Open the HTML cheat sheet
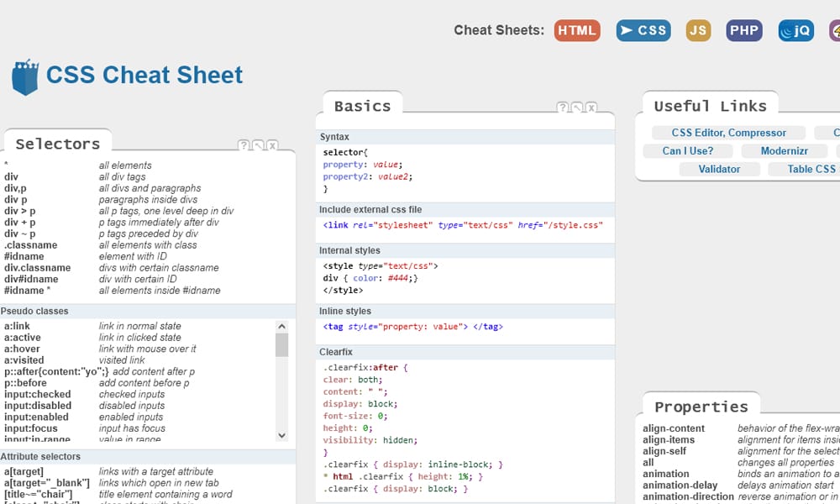Viewport: 840px width, 504px height. click(577, 30)
